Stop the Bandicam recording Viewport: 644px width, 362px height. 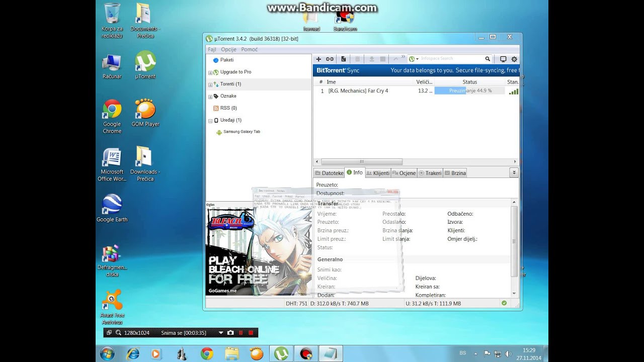point(251,333)
